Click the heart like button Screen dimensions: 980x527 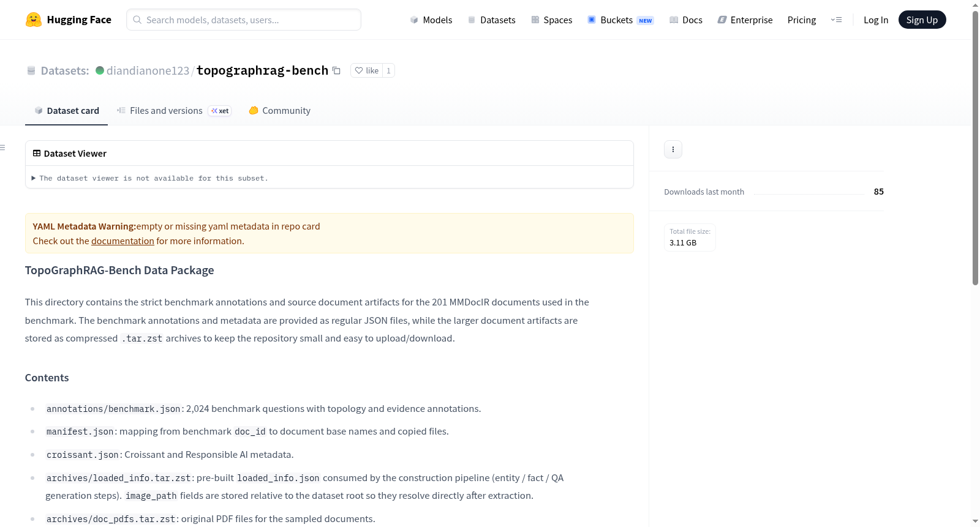366,70
